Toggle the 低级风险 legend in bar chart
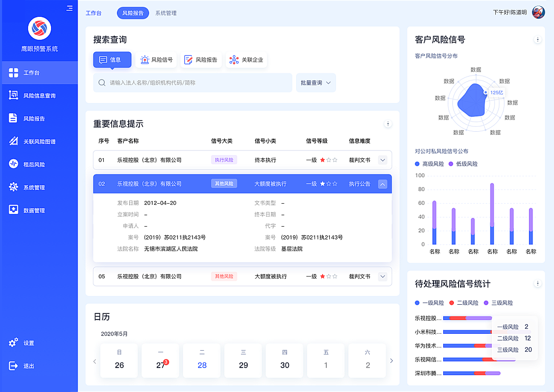Viewport: 554px width, 392px height. click(x=463, y=164)
